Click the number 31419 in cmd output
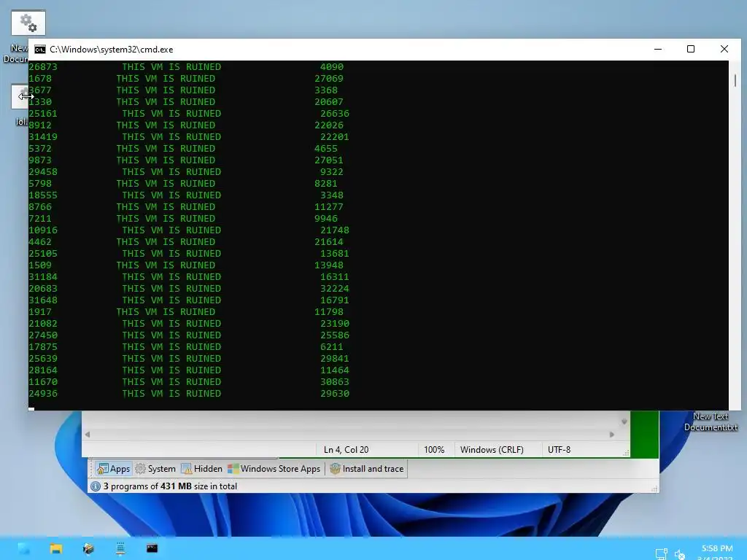 tap(43, 136)
